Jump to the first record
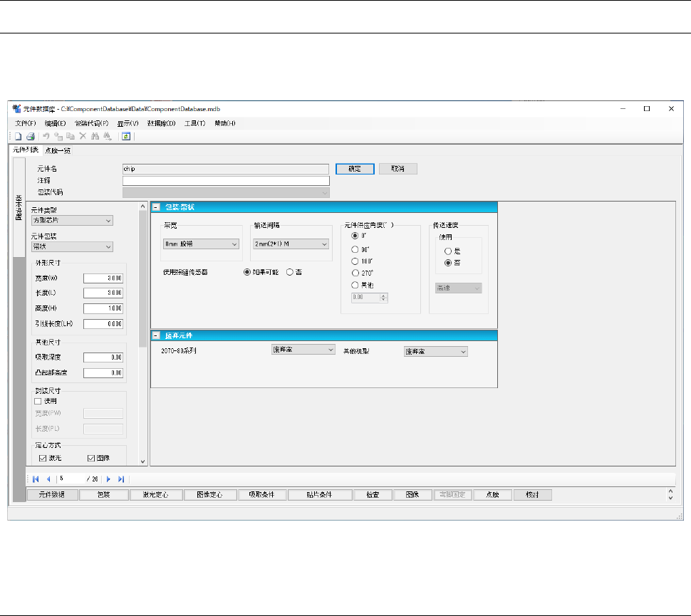The image size is (691, 616). pos(36,479)
